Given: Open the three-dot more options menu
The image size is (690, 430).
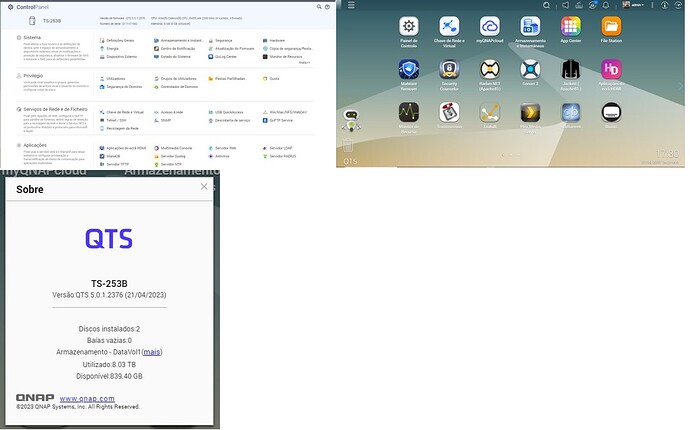Looking at the screenshot, I should (652, 5).
